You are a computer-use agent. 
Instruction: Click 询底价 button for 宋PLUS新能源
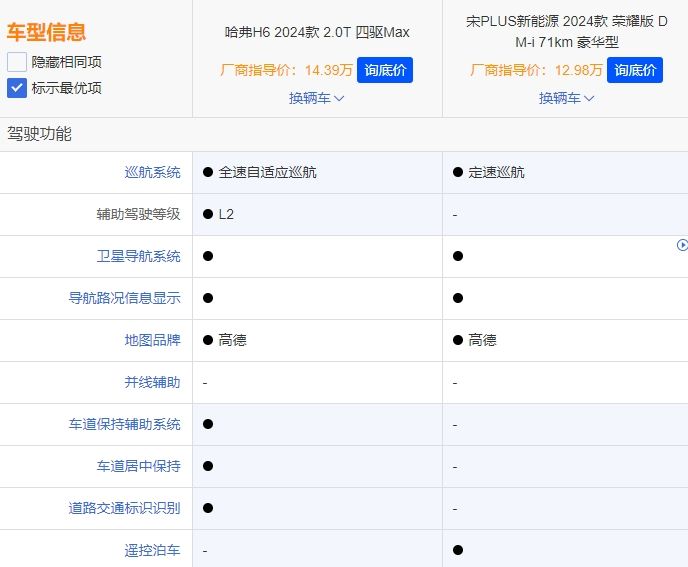click(x=635, y=70)
